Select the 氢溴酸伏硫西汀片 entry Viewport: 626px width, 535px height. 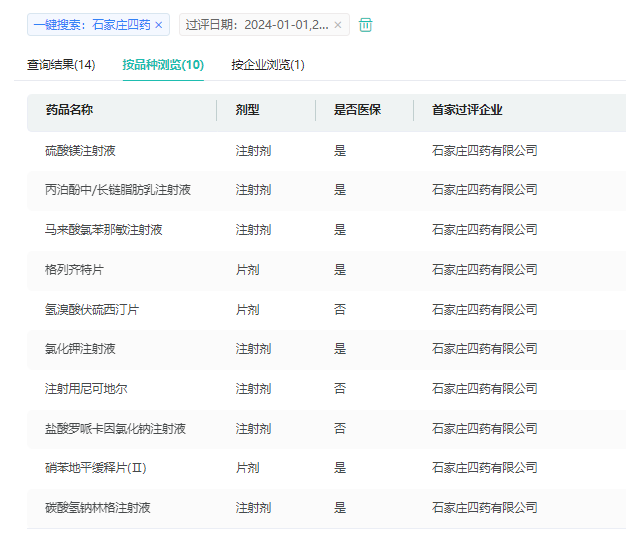pyautogui.click(x=92, y=310)
